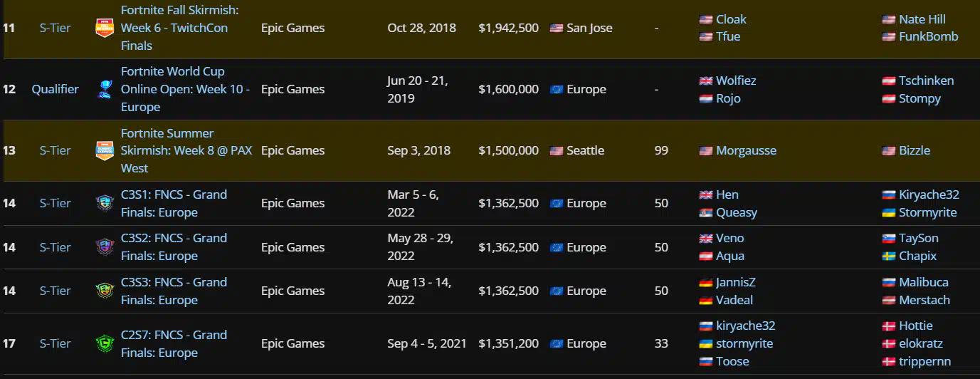Open player Bizzle's profile link
Image resolution: width=980 pixels, height=379 pixels.
(x=915, y=150)
